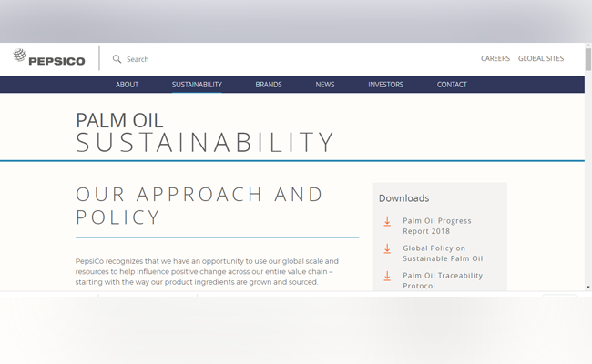
Task: Click the Palm Oil Sustainability page title
Action: [x=205, y=132]
